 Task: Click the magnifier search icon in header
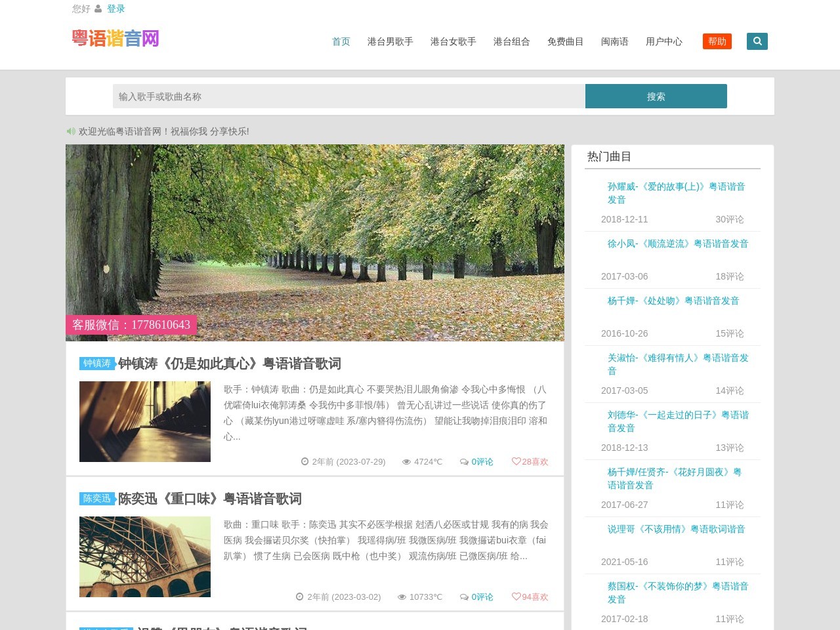pyautogui.click(x=757, y=41)
